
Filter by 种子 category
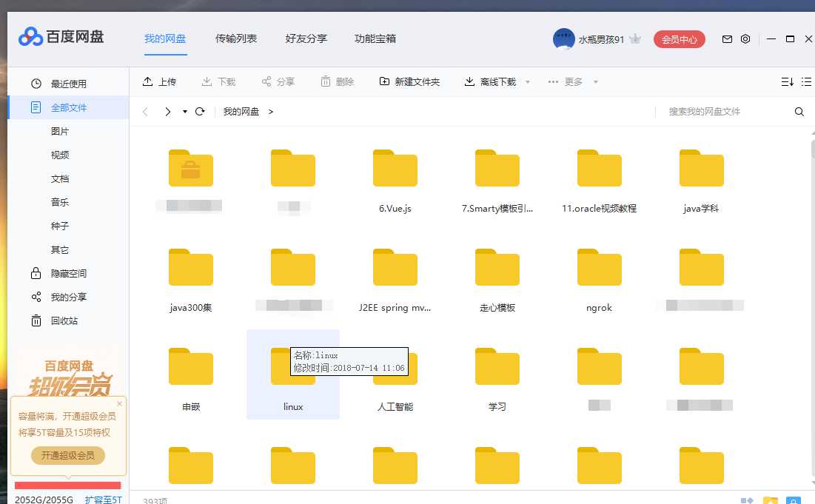pyautogui.click(x=60, y=226)
